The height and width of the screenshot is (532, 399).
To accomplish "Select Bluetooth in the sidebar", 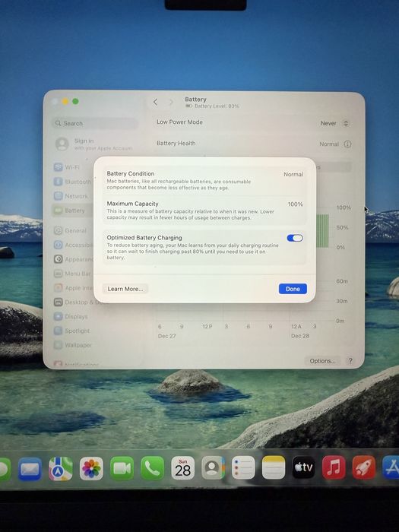I will [72, 182].
